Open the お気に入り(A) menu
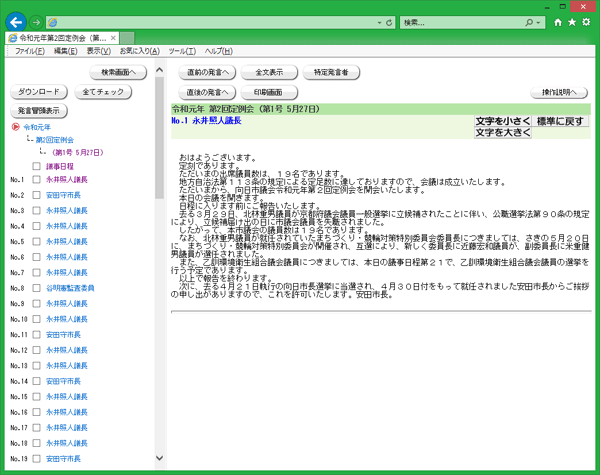This screenshot has height=475, width=600. point(140,51)
